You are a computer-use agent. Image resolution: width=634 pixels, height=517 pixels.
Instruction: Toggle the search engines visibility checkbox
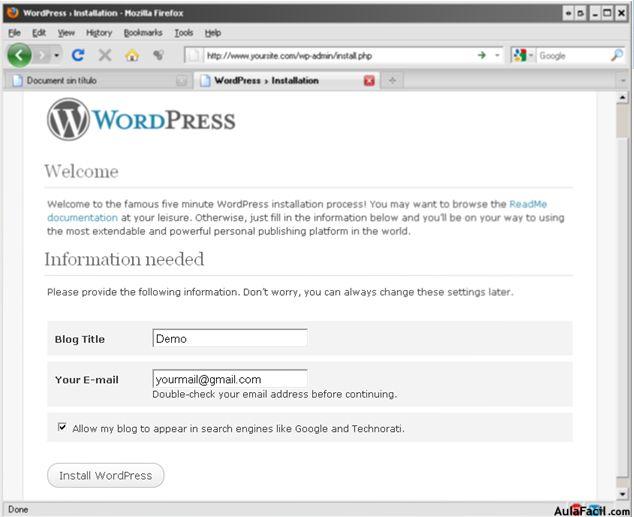[x=62, y=427]
